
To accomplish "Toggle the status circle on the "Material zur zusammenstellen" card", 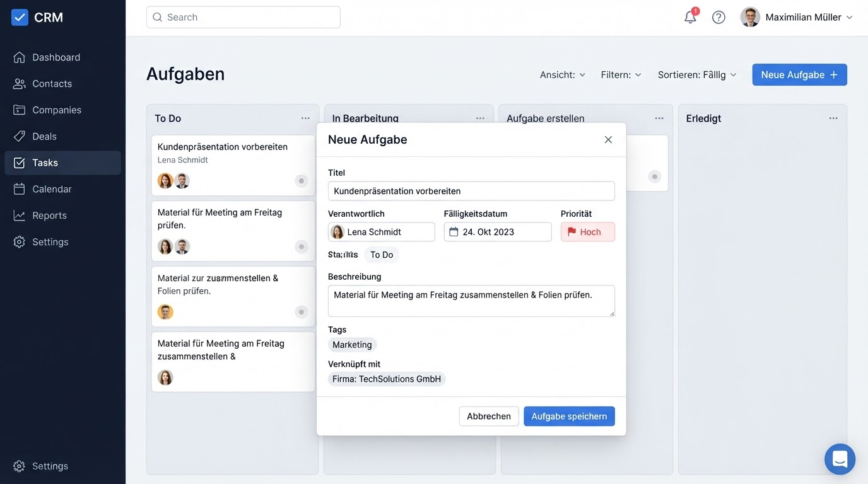I will tap(302, 312).
